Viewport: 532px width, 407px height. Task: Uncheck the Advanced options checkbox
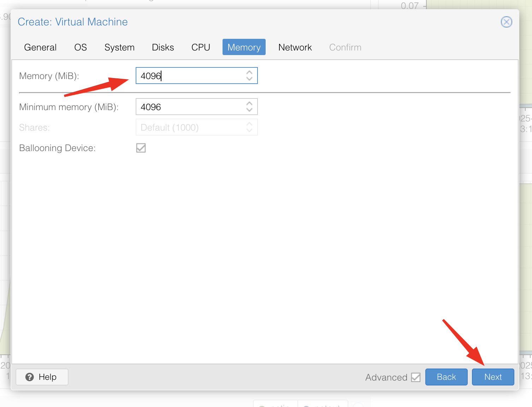point(416,377)
